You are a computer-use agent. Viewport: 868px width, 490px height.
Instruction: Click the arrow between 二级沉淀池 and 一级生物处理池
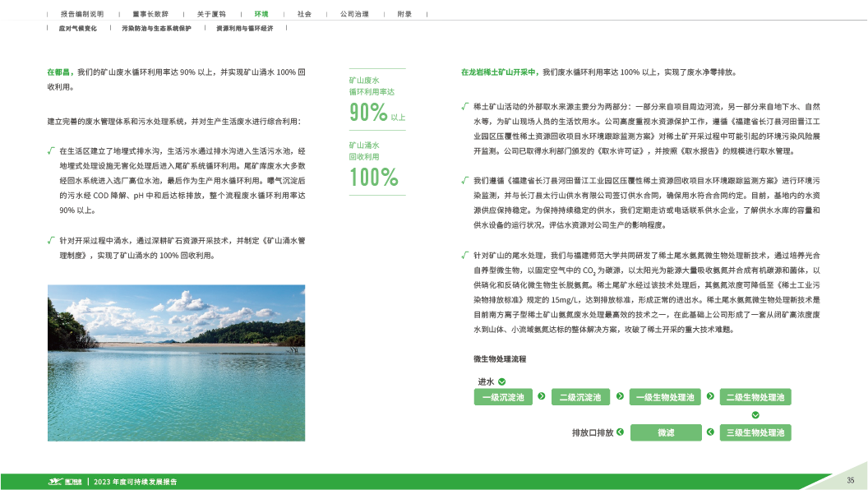coord(619,396)
